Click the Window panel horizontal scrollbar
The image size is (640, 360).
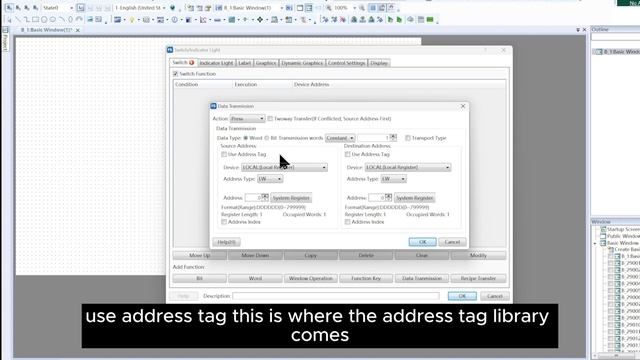tap(616, 356)
